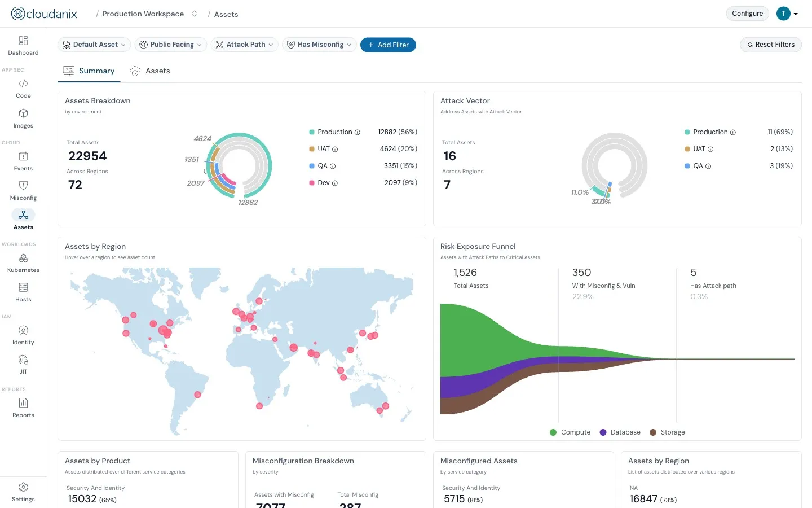Open the Reports sidebar icon
The width and height of the screenshot is (812, 508).
[23, 403]
